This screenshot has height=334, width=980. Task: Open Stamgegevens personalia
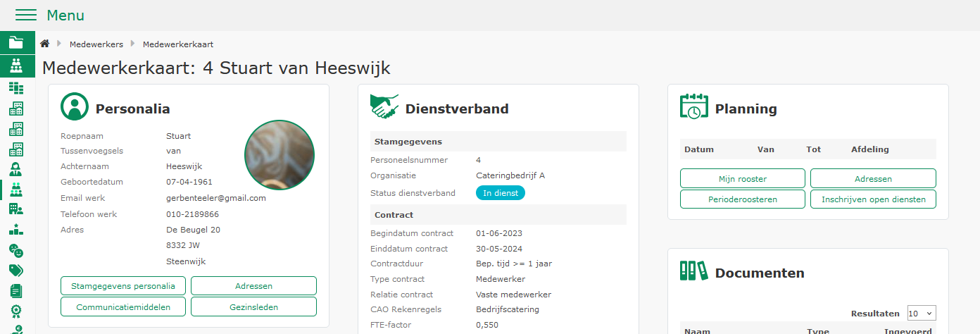tap(122, 285)
